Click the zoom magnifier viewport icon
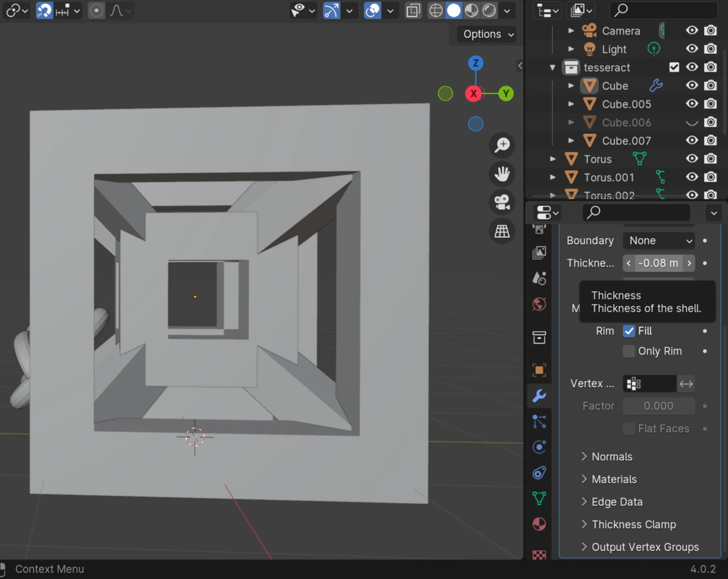Screen dimensions: 728x579 pos(502,145)
